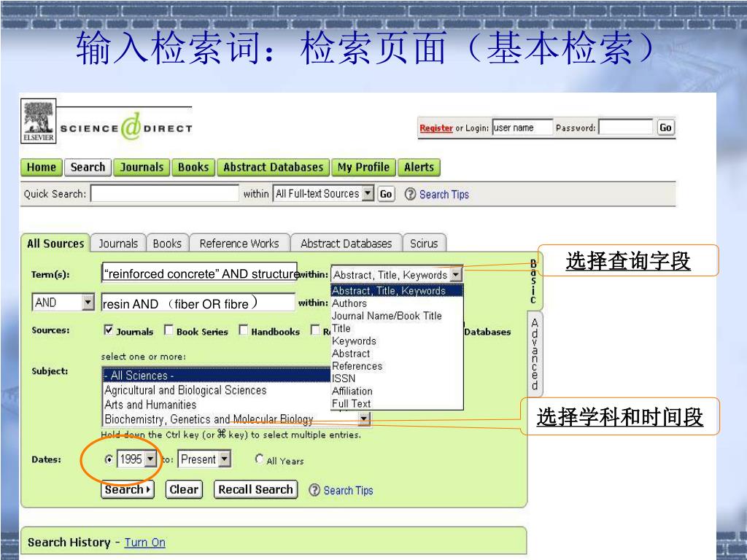Switch to the vertical Advanced search tab
Image resolution: width=747 pixels, height=560 pixels.
[535, 354]
